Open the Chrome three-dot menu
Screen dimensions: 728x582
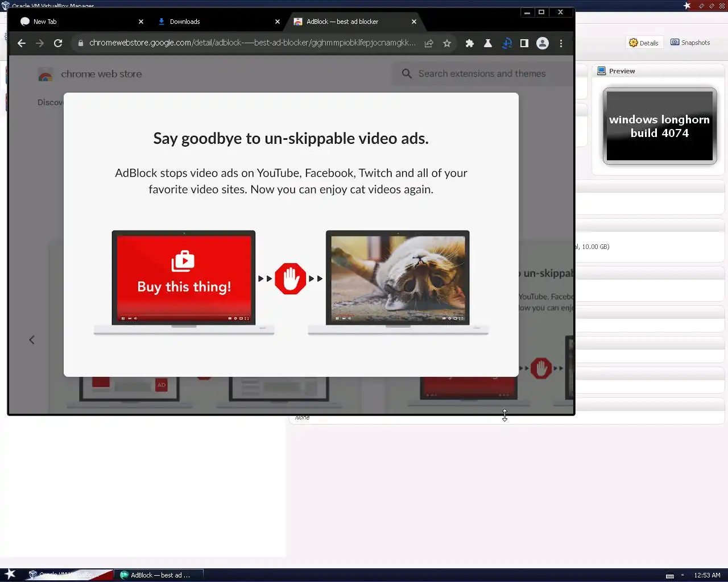pos(561,43)
